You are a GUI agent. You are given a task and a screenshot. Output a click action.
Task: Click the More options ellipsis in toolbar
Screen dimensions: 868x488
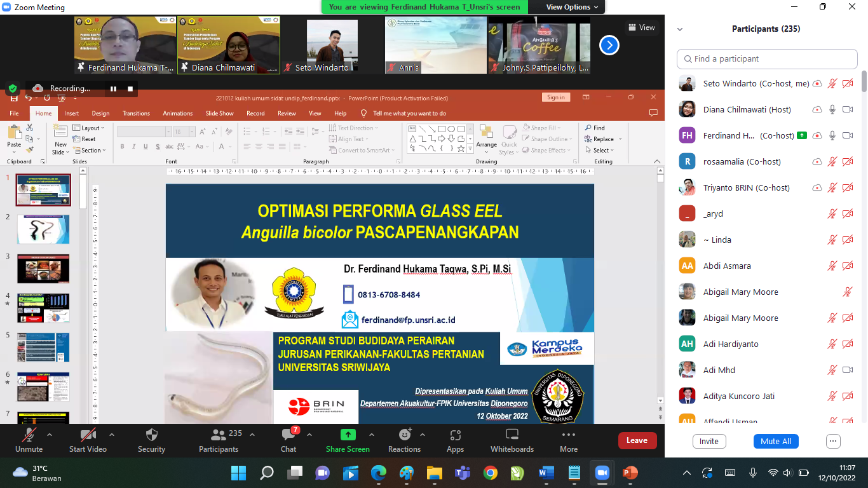568,436
